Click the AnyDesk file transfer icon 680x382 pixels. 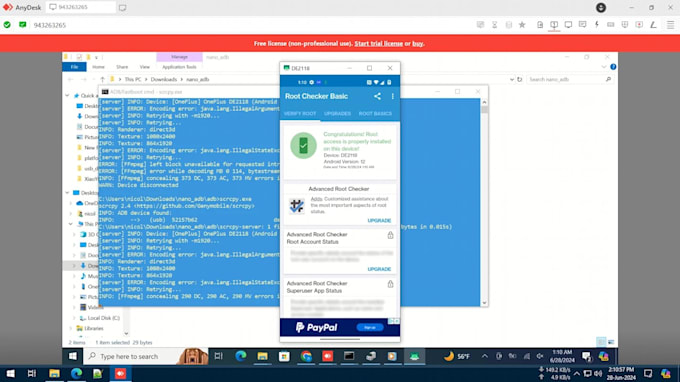tap(540, 25)
